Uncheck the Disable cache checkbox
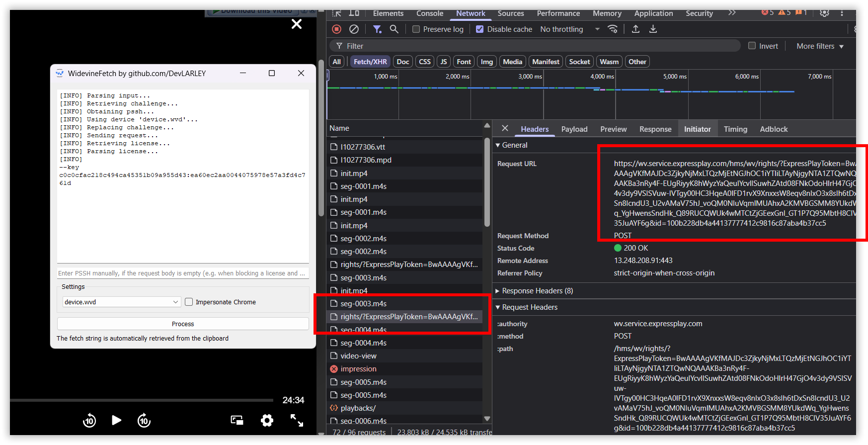 tap(479, 29)
